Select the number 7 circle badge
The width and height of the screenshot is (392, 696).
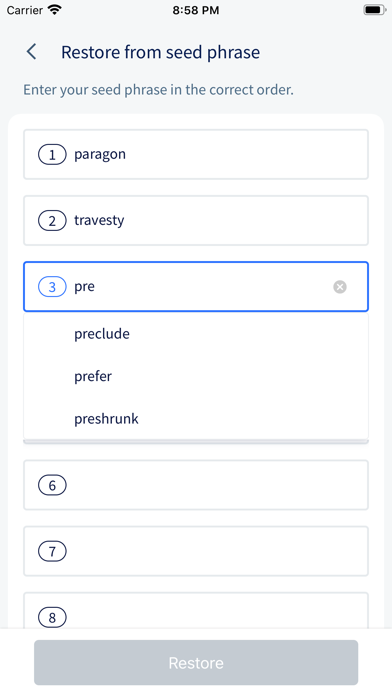[x=52, y=551]
